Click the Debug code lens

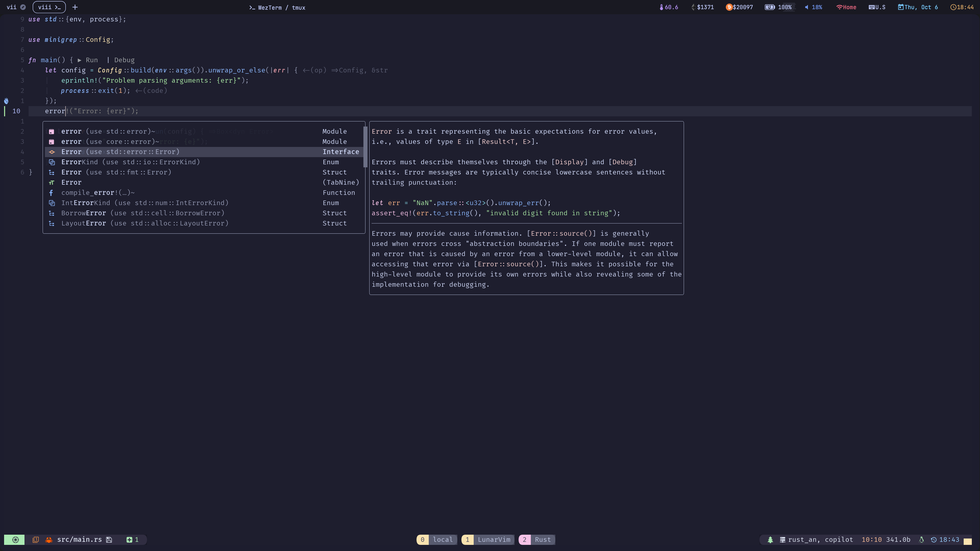pos(124,60)
